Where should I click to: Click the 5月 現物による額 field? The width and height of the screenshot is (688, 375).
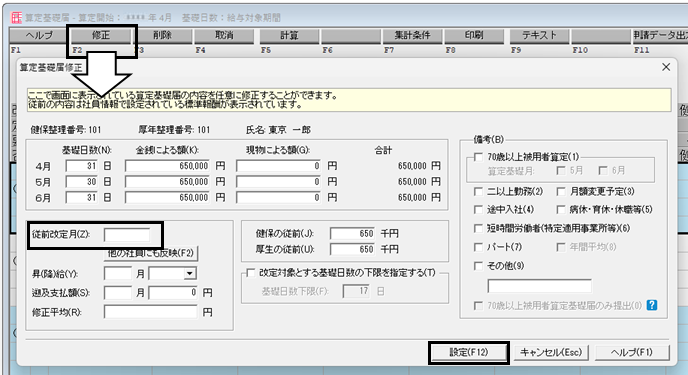point(279,182)
